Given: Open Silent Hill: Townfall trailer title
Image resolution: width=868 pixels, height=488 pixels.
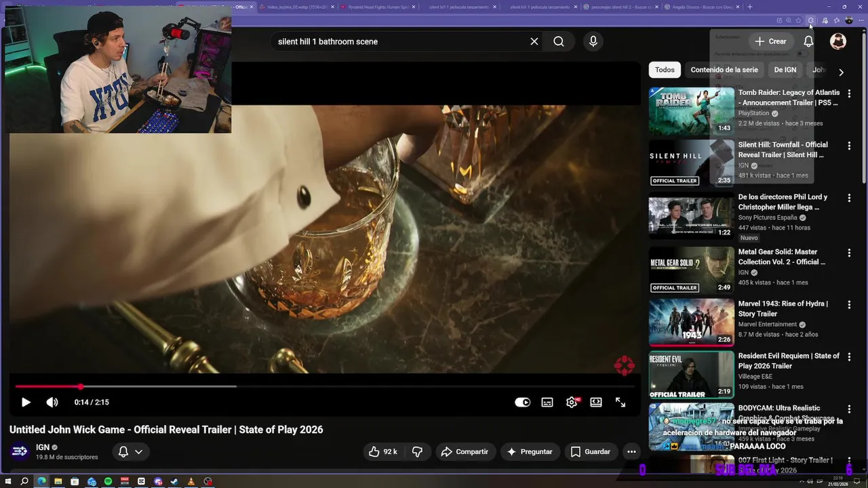Looking at the screenshot, I should point(783,150).
